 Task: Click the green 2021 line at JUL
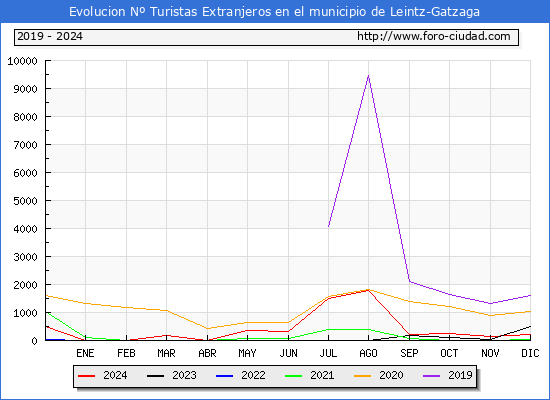[x=328, y=329]
